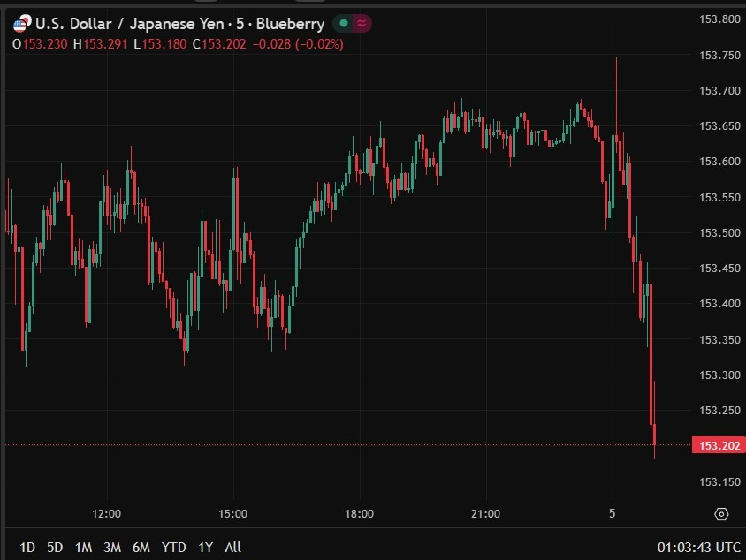Click the USD/JPY currency flag icon

pyautogui.click(x=19, y=24)
